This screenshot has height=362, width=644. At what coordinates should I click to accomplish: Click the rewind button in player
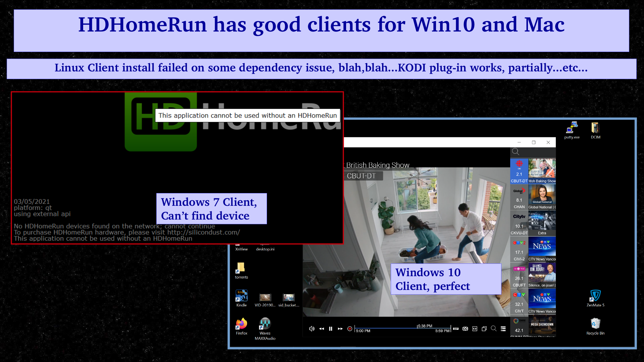click(x=321, y=329)
